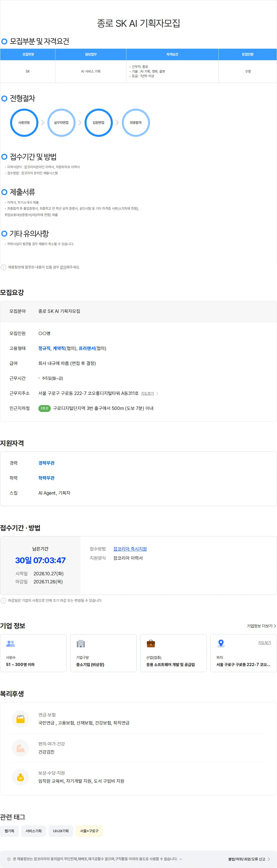Click the green 2호선 subway badge
277x868 pixels.
[44, 408]
